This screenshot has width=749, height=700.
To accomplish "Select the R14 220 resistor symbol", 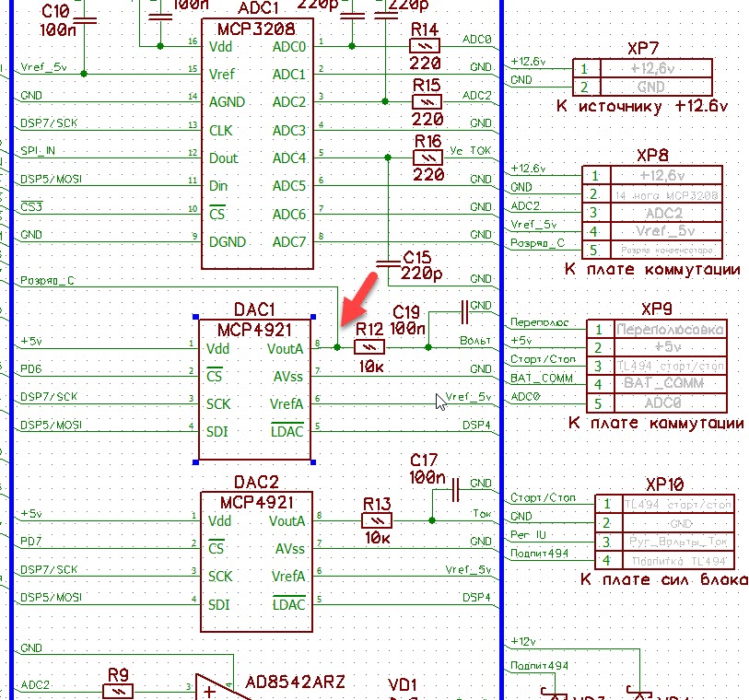I will point(424,44).
